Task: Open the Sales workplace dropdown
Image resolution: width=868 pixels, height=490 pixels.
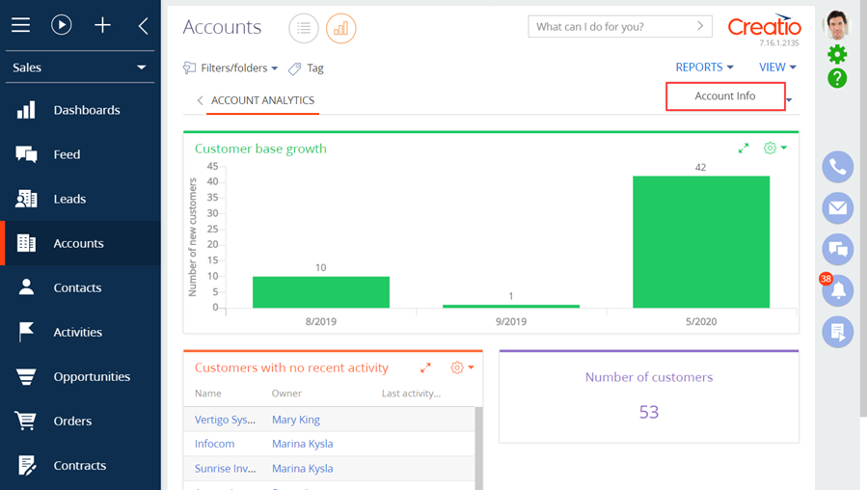Action: 80,68
